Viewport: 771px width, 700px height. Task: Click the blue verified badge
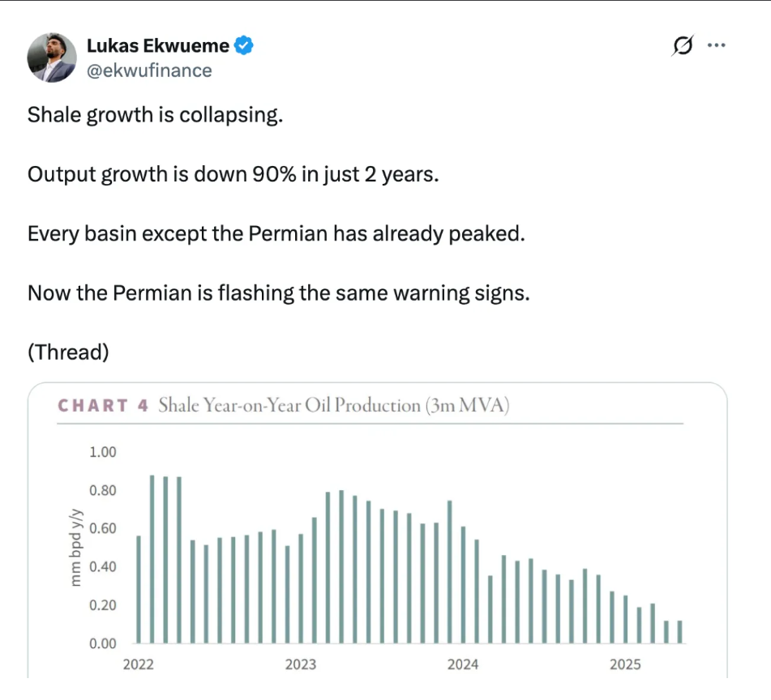(244, 46)
